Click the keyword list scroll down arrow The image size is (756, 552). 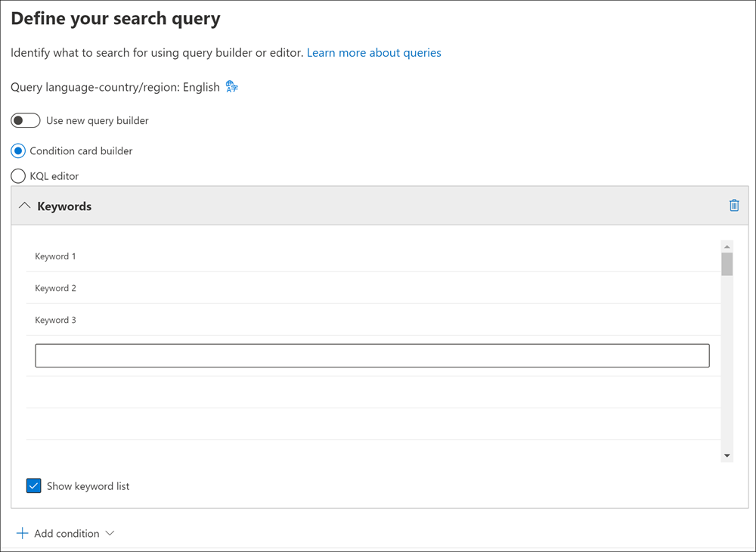727,455
